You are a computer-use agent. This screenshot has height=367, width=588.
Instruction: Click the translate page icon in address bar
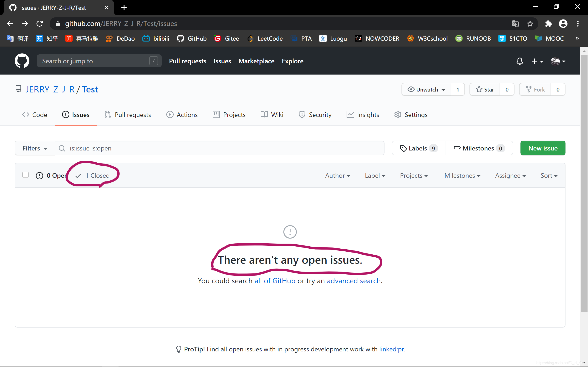(515, 24)
